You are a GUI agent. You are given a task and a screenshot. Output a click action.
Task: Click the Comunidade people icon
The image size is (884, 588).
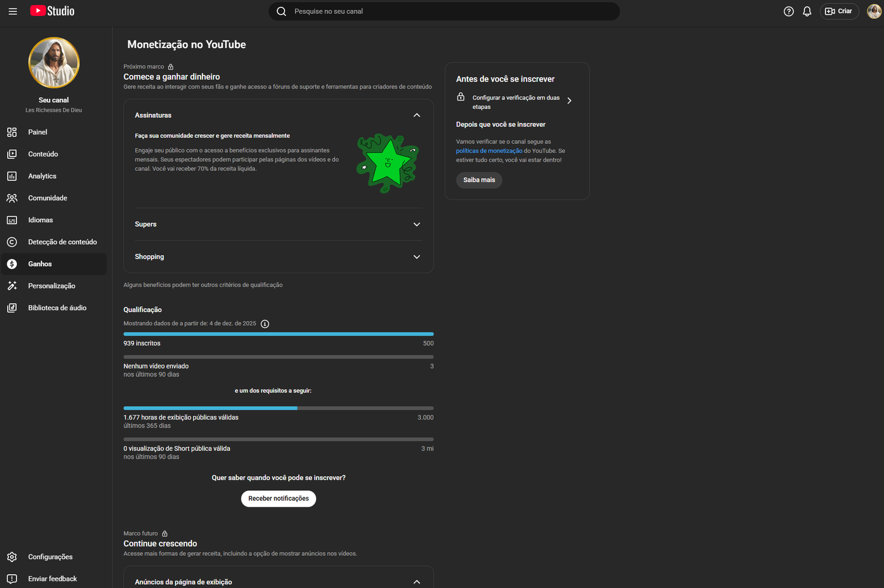click(x=12, y=198)
